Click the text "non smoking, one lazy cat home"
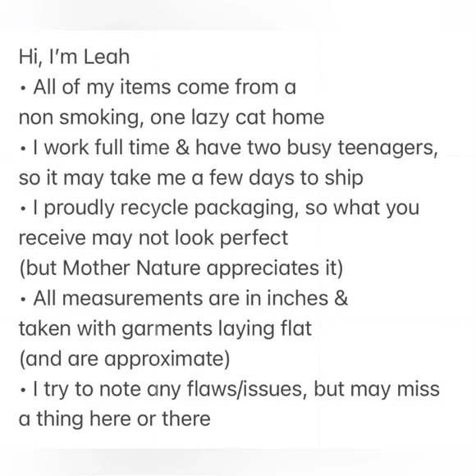Image resolution: width=476 pixels, height=476 pixels. (172, 118)
